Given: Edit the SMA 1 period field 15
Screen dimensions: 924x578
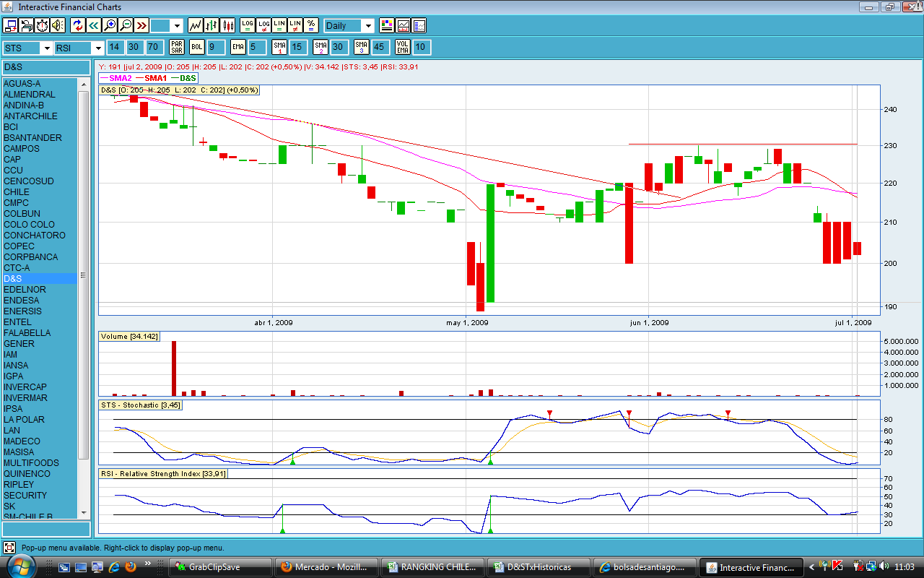Looking at the screenshot, I should pos(297,48).
